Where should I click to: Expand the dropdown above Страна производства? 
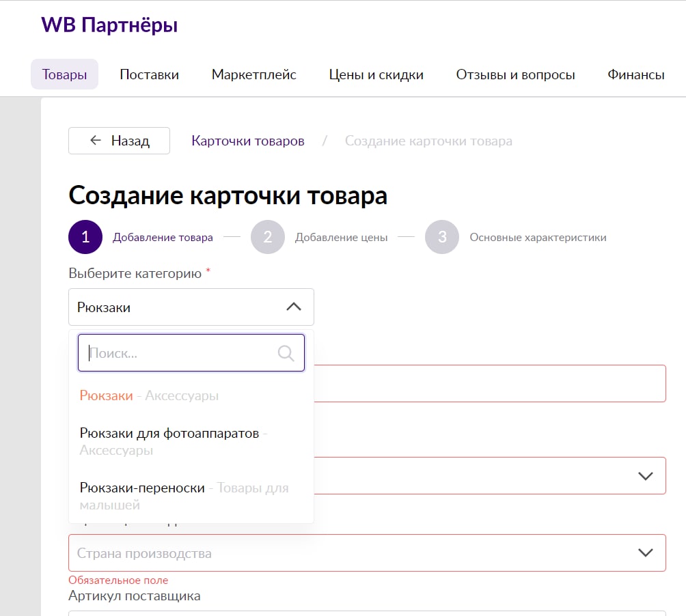645,475
